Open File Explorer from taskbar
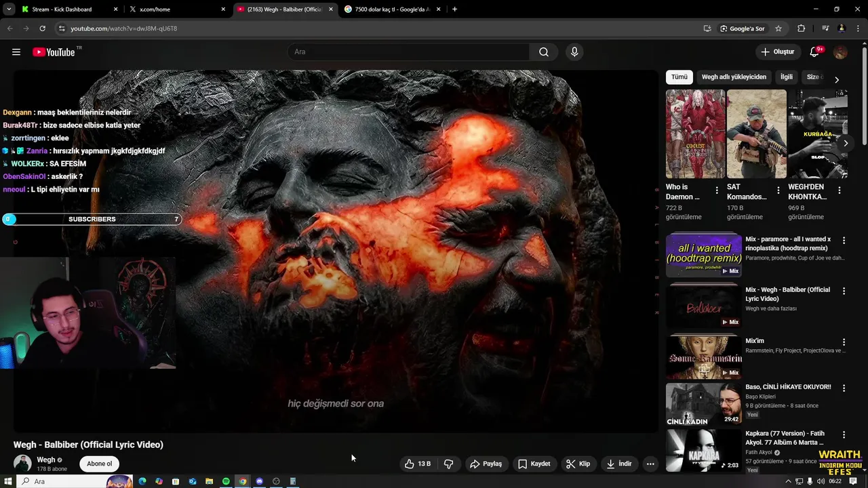868x488 pixels. pyautogui.click(x=209, y=481)
